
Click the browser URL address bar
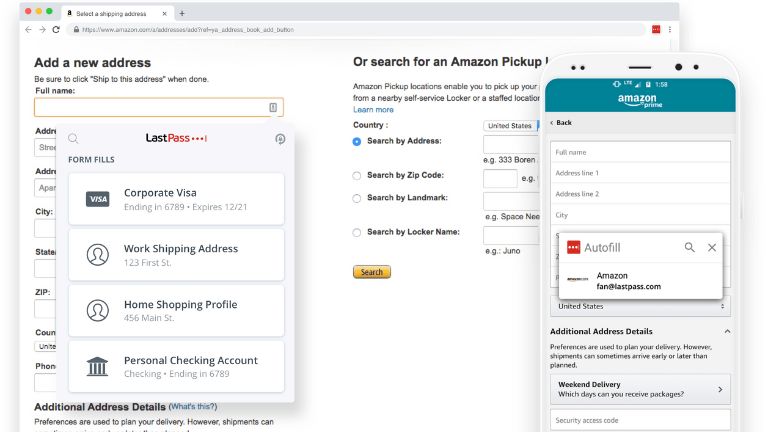pos(358,29)
